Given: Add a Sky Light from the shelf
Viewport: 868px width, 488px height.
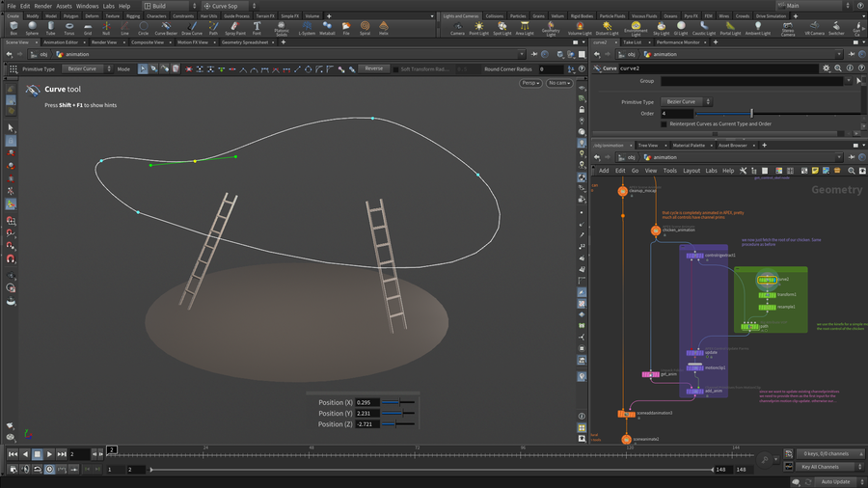Looking at the screenshot, I should click(661, 28).
